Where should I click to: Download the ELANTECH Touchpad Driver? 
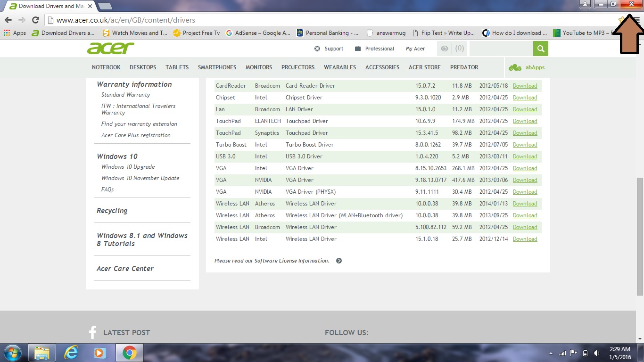(525, 121)
